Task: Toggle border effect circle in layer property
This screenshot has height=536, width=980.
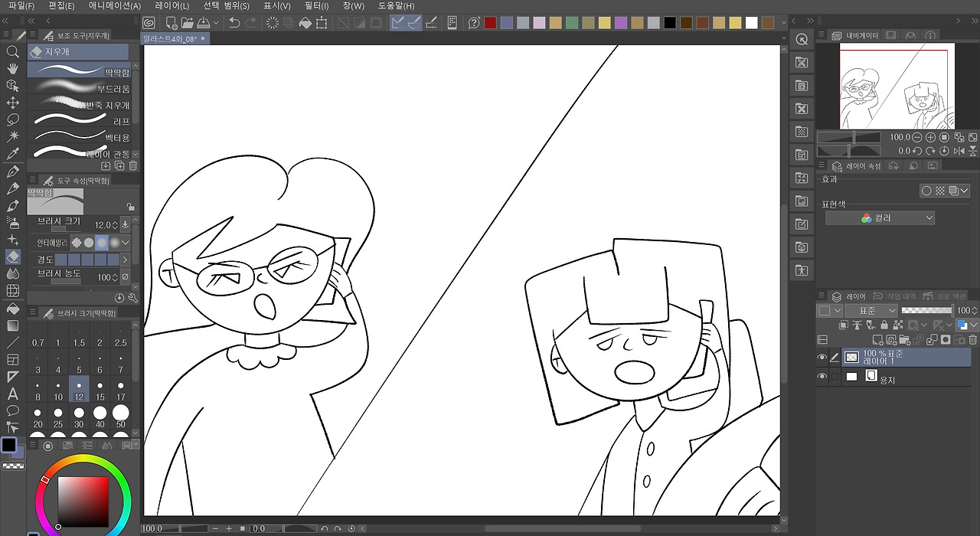Action: point(926,191)
